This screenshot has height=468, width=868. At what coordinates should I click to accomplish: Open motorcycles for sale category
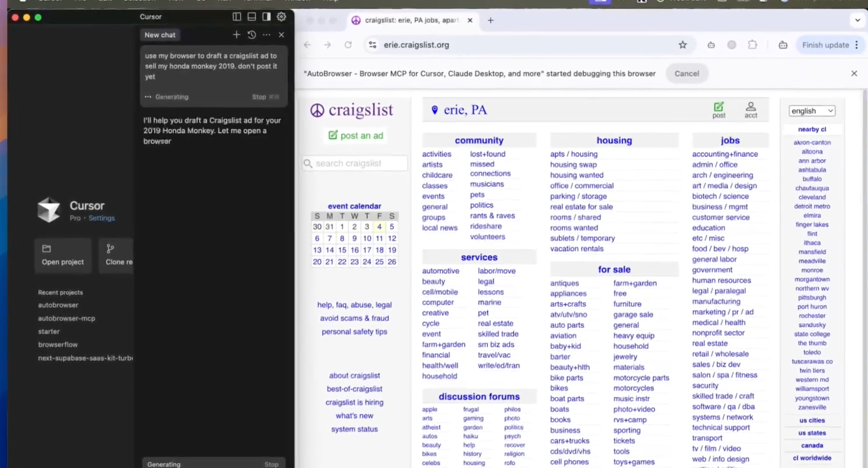[x=633, y=388]
